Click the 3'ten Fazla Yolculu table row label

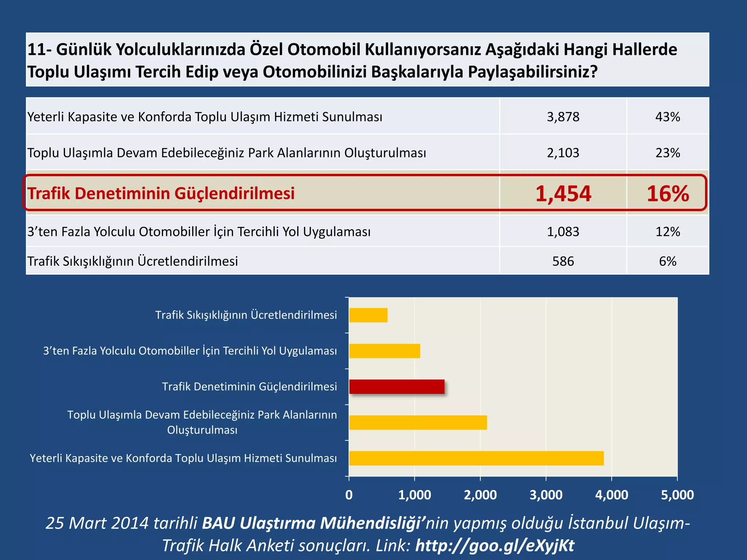click(x=199, y=232)
